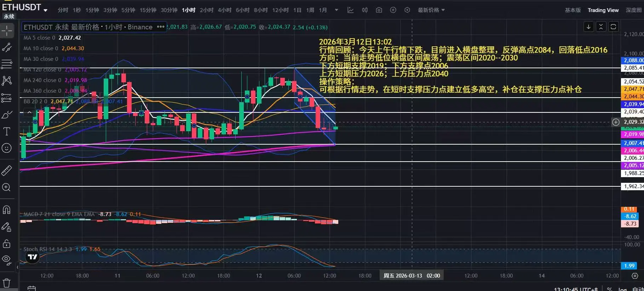Click the TradingView logo badge
The height and width of the screenshot is (291, 644).
(33, 257)
